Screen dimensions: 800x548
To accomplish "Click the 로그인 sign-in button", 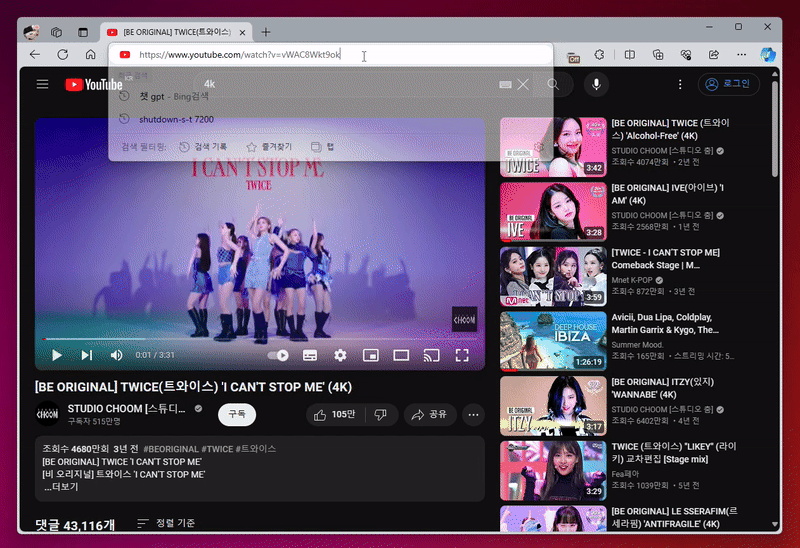I will point(729,84).
